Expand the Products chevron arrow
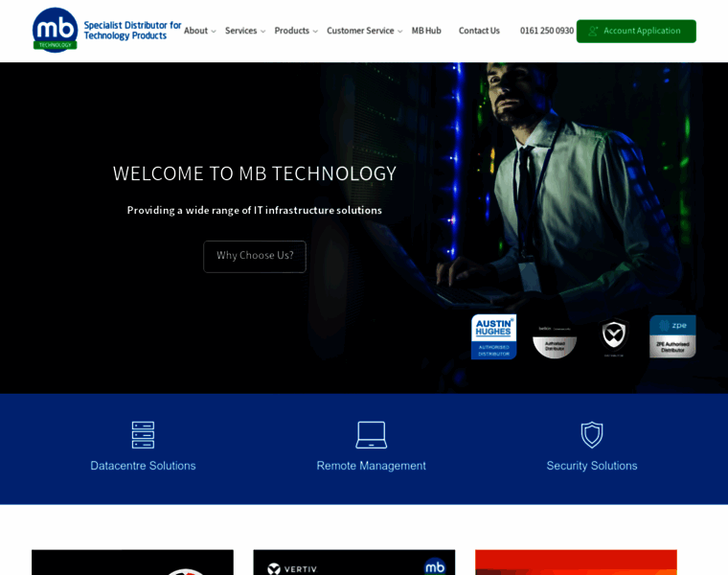Image resolution: width=728 pixels, height=575 pixels. (x=315, y=32)
